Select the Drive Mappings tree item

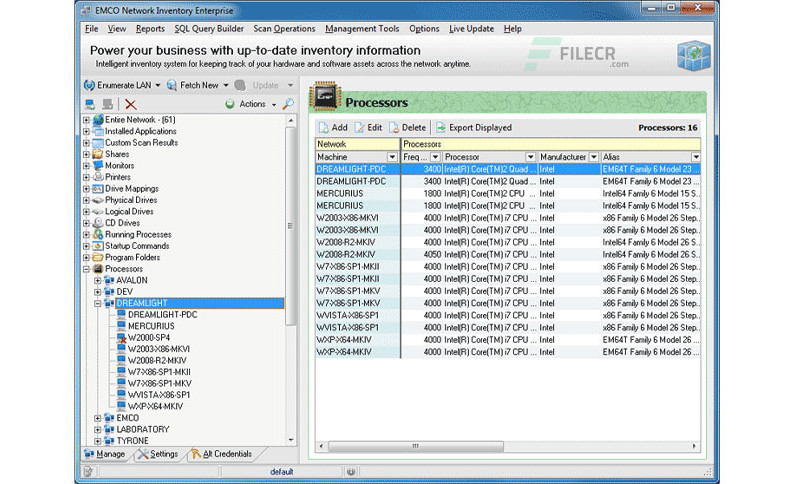[132, 189]
